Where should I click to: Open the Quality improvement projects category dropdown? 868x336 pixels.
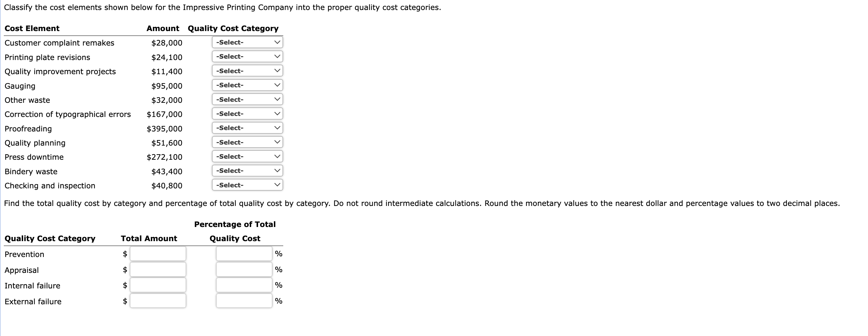[247, 71]
